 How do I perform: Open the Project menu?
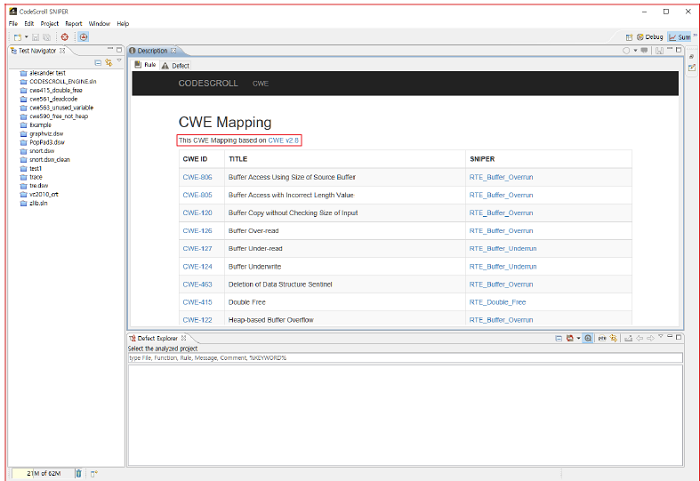tap(50, 24)
